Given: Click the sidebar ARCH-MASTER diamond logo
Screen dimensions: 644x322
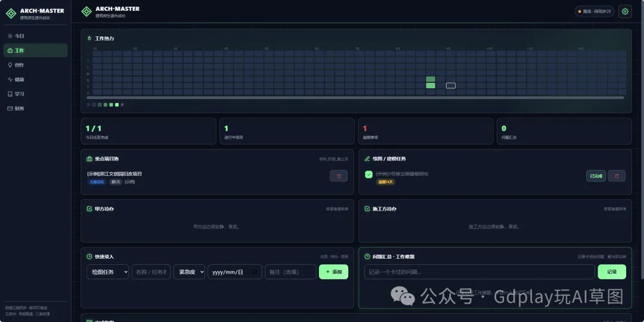Looking at the screenshot, I should (11, 14).
